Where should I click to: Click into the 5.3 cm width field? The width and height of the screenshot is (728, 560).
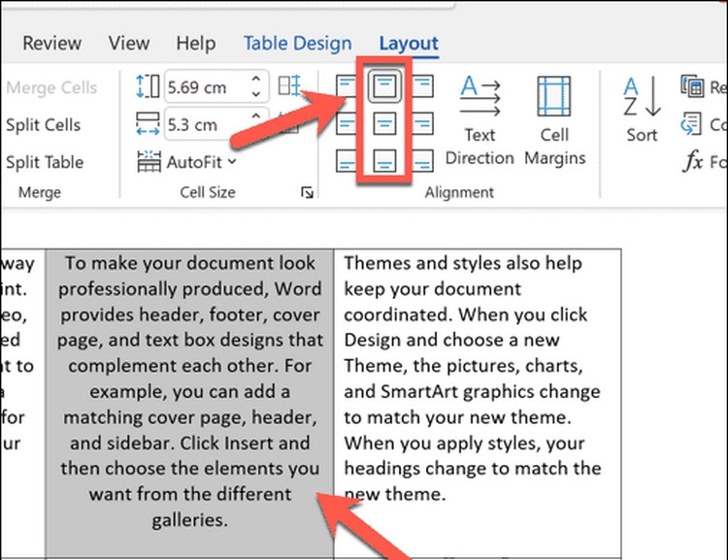coord(206,124)
